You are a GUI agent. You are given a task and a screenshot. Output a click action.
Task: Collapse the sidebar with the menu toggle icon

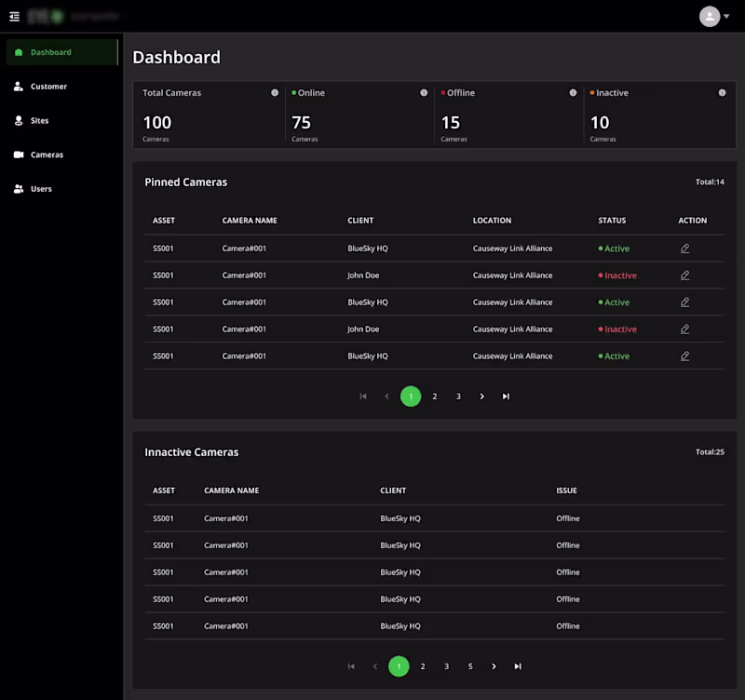[14, 16]
